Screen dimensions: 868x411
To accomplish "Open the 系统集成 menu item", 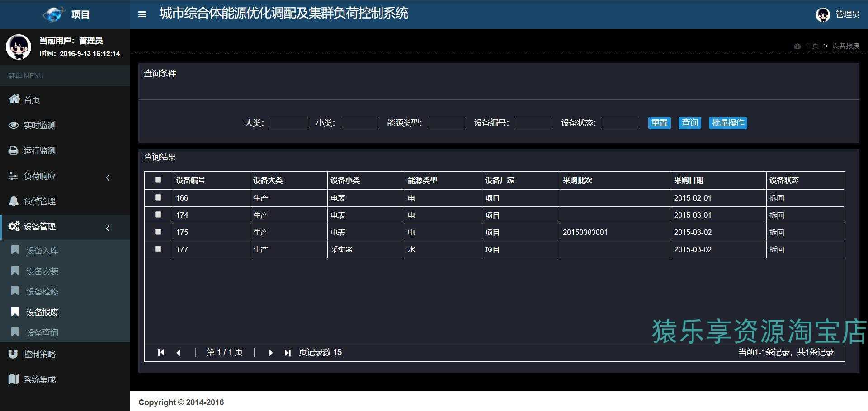I will (x=65, y=379).
